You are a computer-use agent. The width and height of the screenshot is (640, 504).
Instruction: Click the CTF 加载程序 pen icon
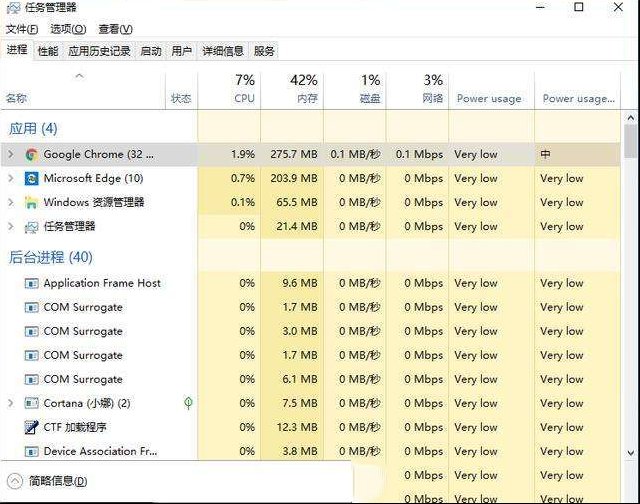[31, 427]
